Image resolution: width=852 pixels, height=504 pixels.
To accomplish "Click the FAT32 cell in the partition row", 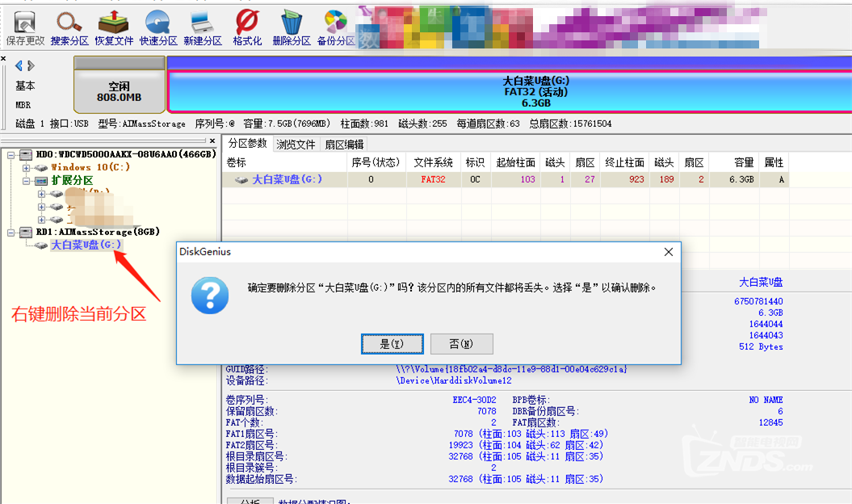I will pos(433,179).
